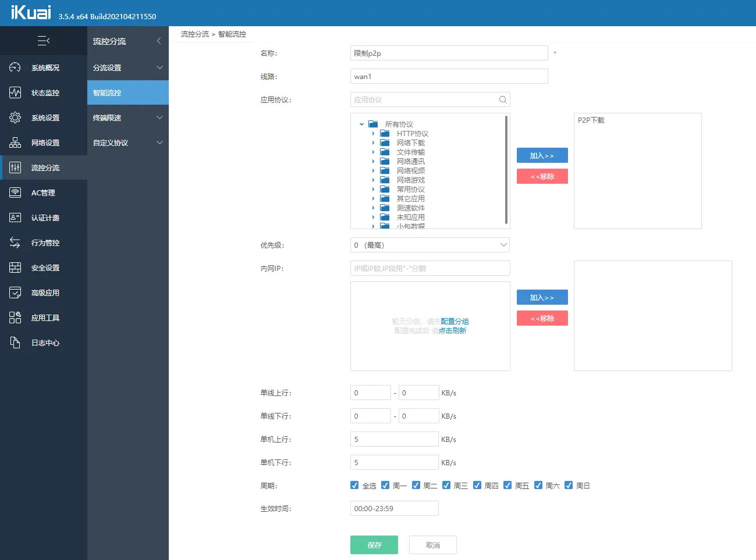The width and height of the screenshot is (756, 560).
Task: Click <<移除 button beside protocol tree
Action: point(542,176)
